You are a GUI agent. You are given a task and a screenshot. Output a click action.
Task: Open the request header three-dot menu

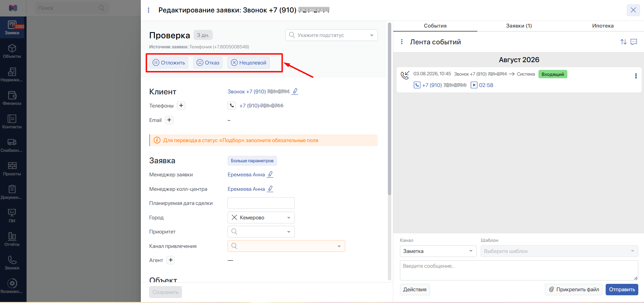pos(149,10)
